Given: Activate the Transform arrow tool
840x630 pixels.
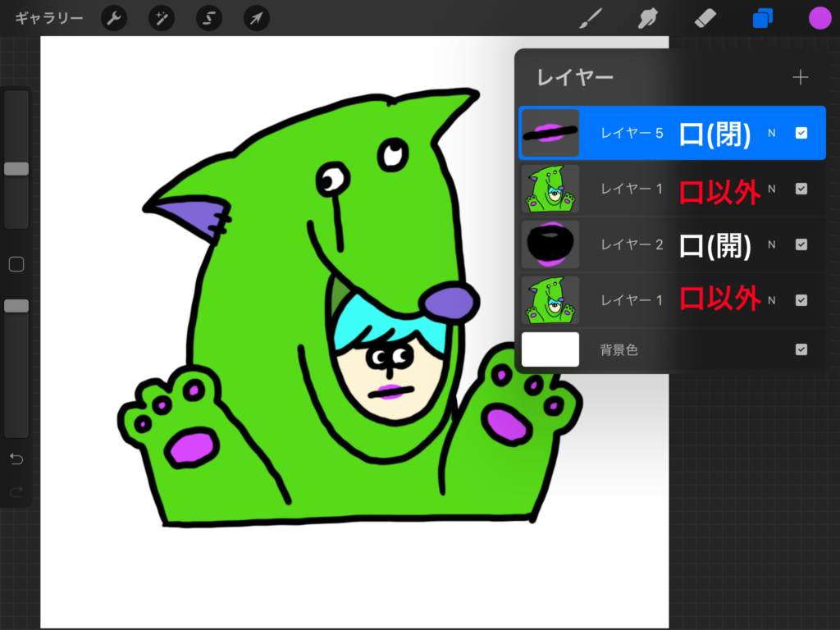Looking at the screenshot, I should (257, 19).
